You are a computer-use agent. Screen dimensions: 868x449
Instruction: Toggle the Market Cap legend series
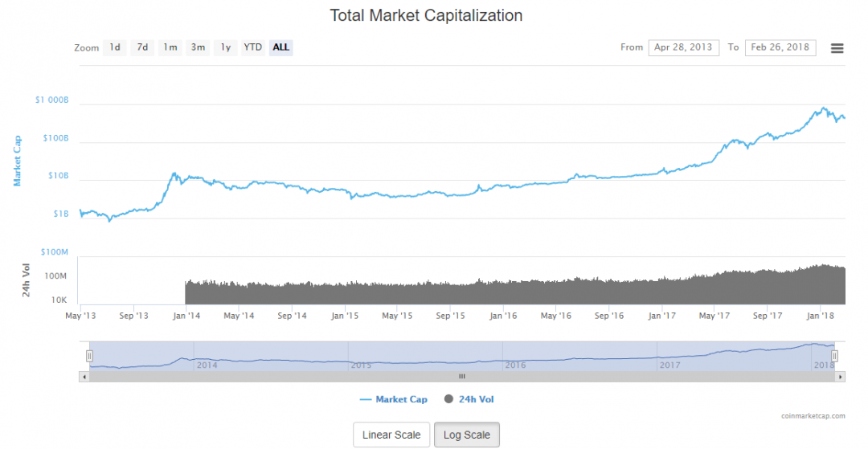tap(394, 399)
